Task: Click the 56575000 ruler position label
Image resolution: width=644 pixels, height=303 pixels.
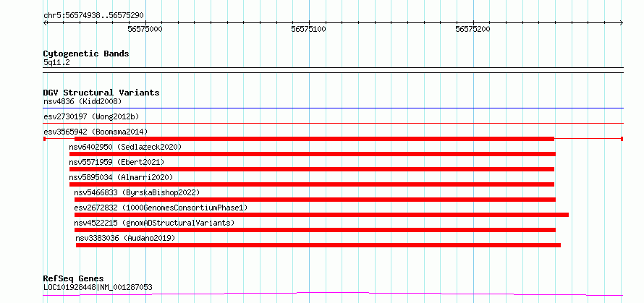Action: [x=145, y=29]
